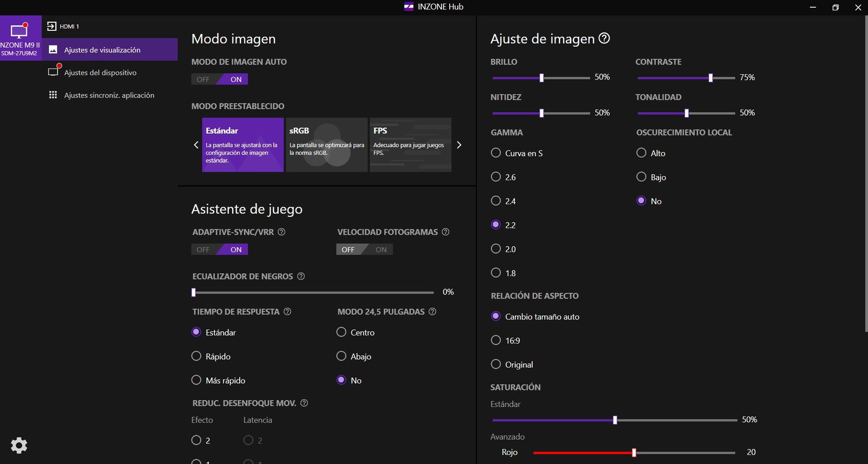Open Ajustes sincroniz. aplicación
The image size is (868, 464).
pyautogui.click(x=110, y=95)
